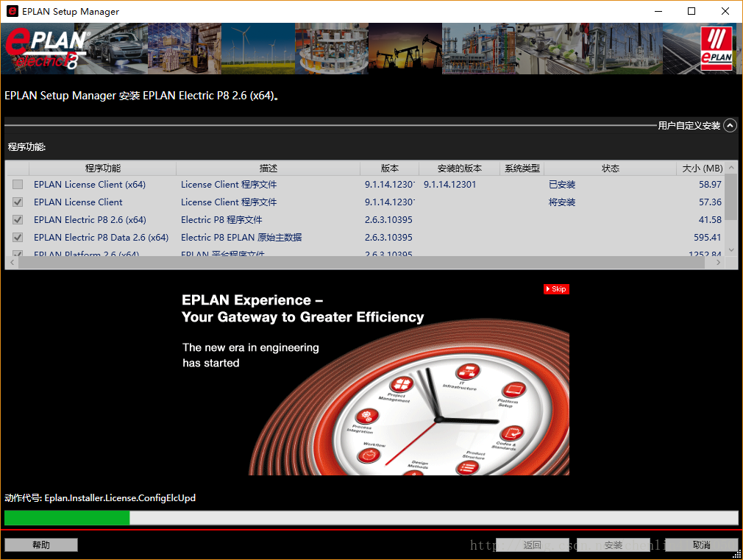The width and height of the screenshot is (743, 560).
Task: Untick the EPLAN Electric P8 Data 2.6 checkbox
Action: (x=18, y=237)
